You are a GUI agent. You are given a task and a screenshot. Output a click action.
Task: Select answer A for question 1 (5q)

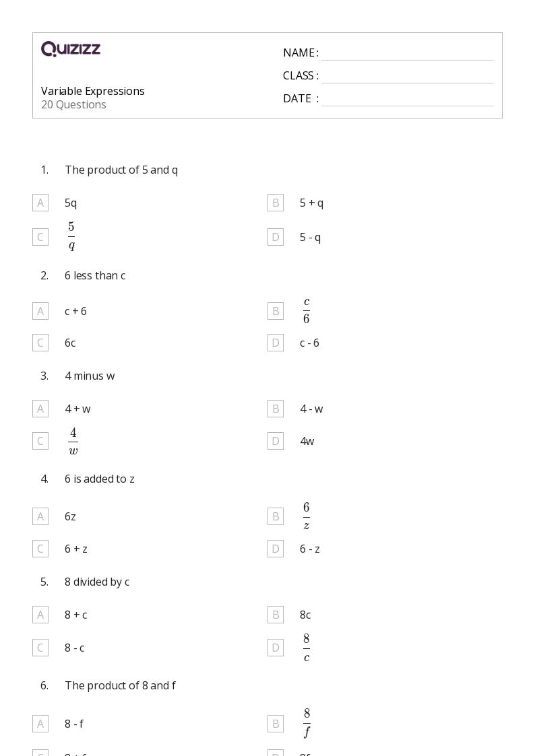click(x=40, y=203)
